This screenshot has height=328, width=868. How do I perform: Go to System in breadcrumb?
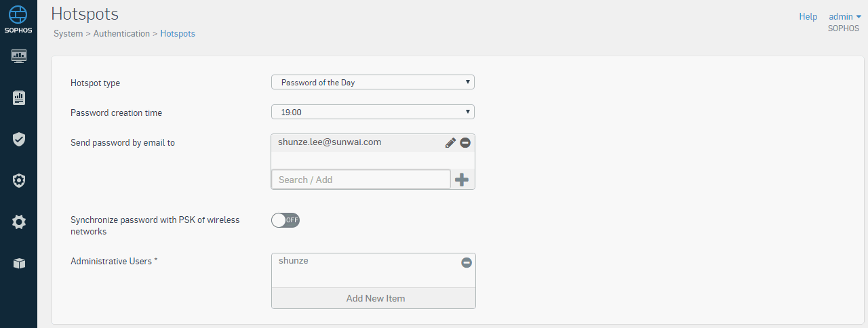(68, 33)
